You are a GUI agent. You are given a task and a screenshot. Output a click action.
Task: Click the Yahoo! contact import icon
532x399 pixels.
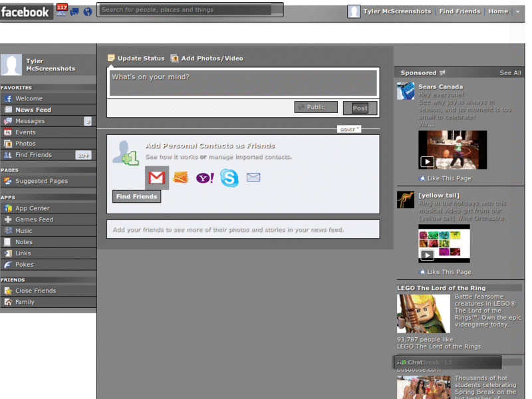pos(205,178)
